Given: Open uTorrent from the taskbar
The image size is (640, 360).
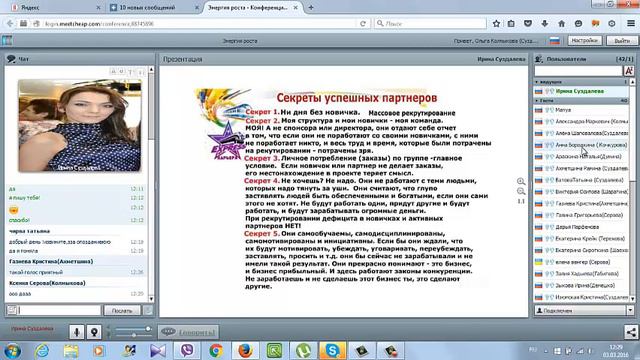Looking at the screenshot, I should 303,351.
